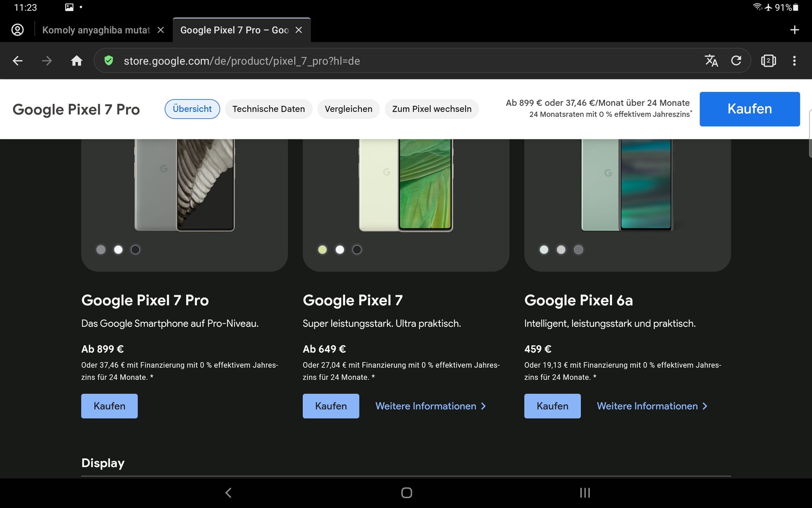Click the Ab 649 € price text
Image resolution: width=812 pixels, height=508 pixels.
coord(324,349)
